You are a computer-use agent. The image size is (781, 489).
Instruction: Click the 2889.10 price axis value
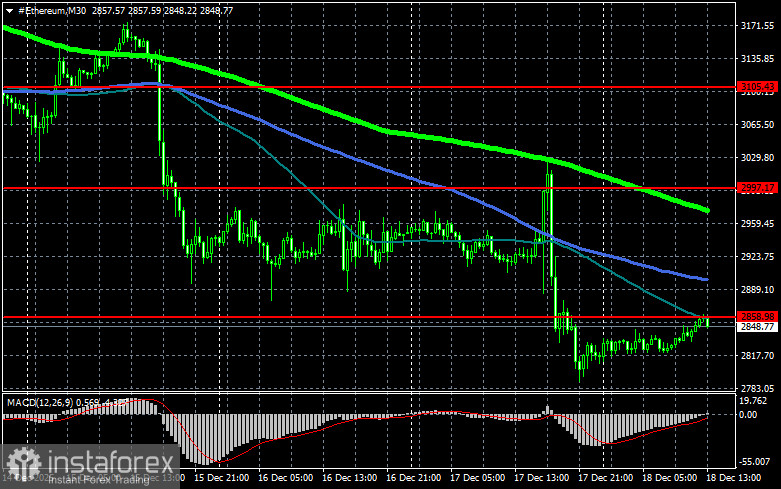point(758,289)
